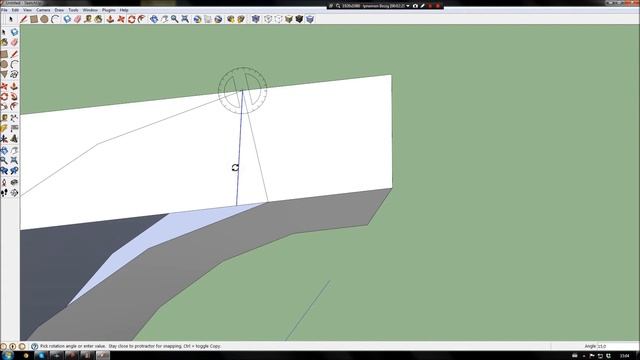
Task: Select the Dimension tool in left tool set
Action: [14, 119]
